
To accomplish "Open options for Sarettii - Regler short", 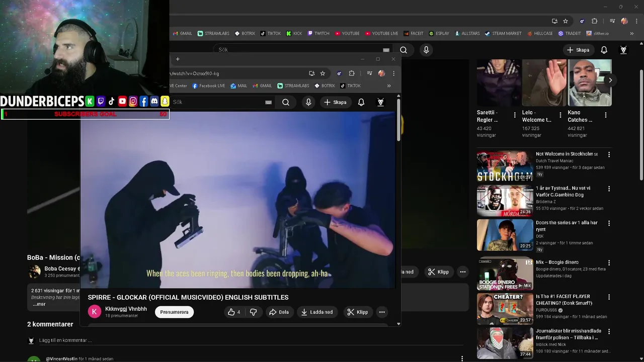I will (x=515, y=115).
